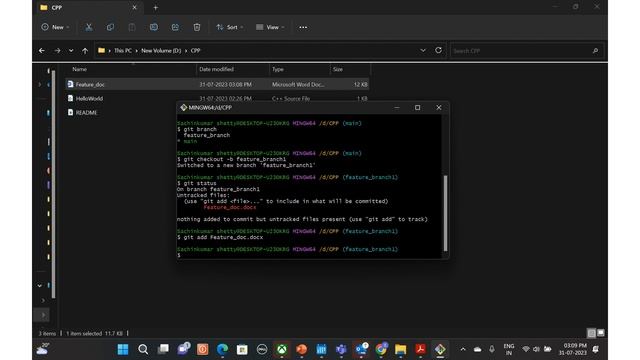The width and height of the screenshot is (640, 360).
Task: Switch to details view icon in status bar
Action: coord(591,333)
